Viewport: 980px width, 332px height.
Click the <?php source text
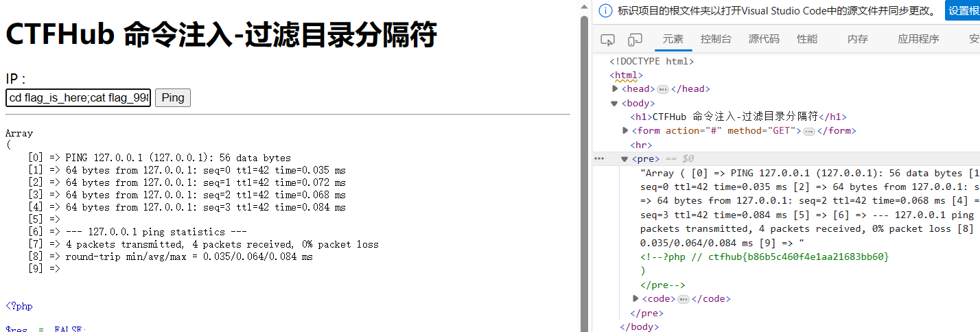point(19,306)
